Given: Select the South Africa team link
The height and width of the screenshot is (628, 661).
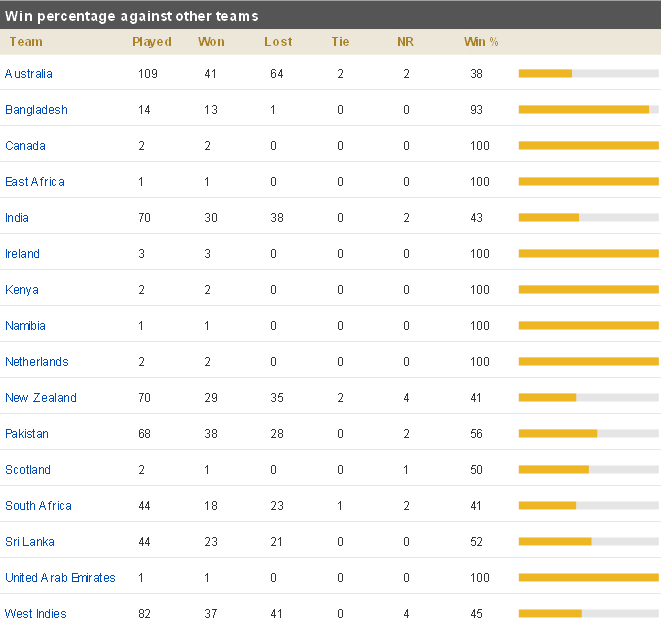Looking at the screenshot, I should point(38,506).
